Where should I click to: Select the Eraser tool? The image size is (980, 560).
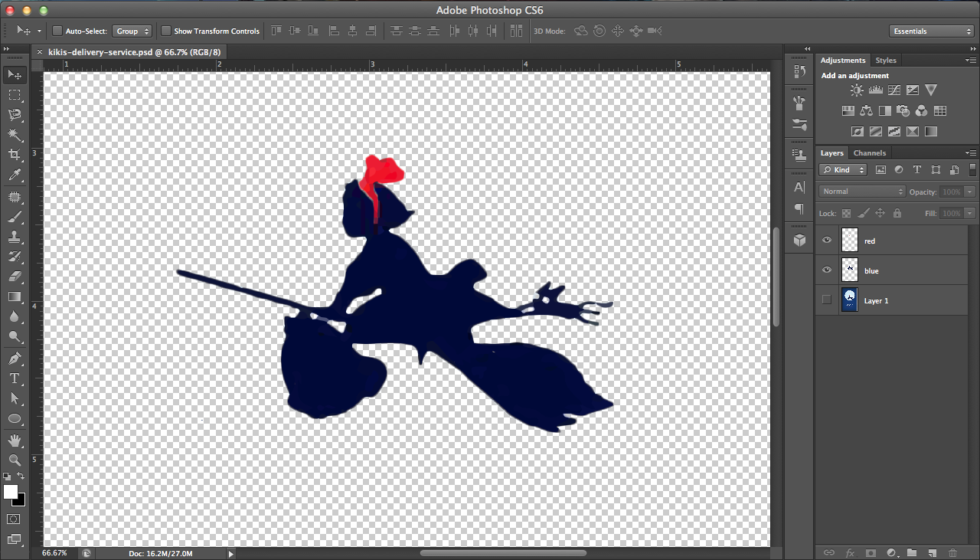15,277
